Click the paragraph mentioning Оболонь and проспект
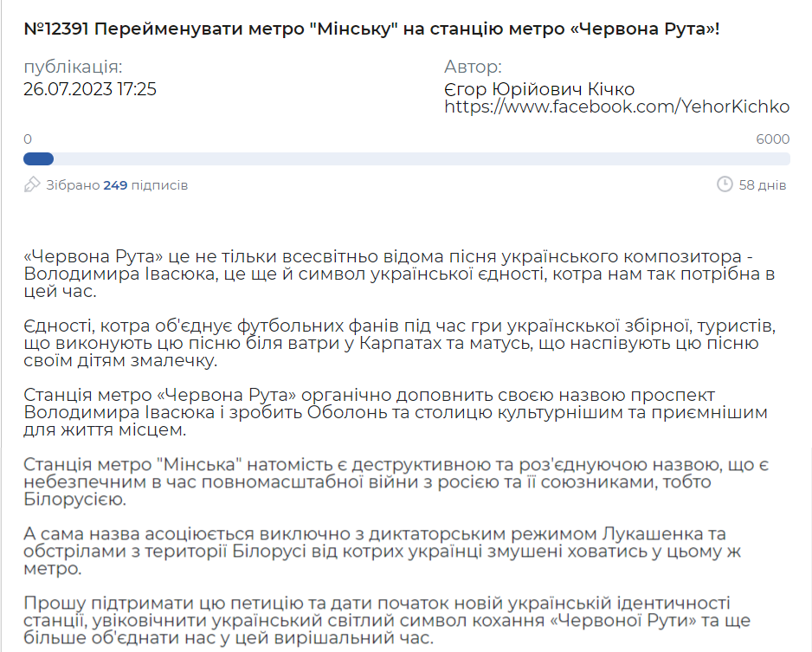 [x=398, y=412]
